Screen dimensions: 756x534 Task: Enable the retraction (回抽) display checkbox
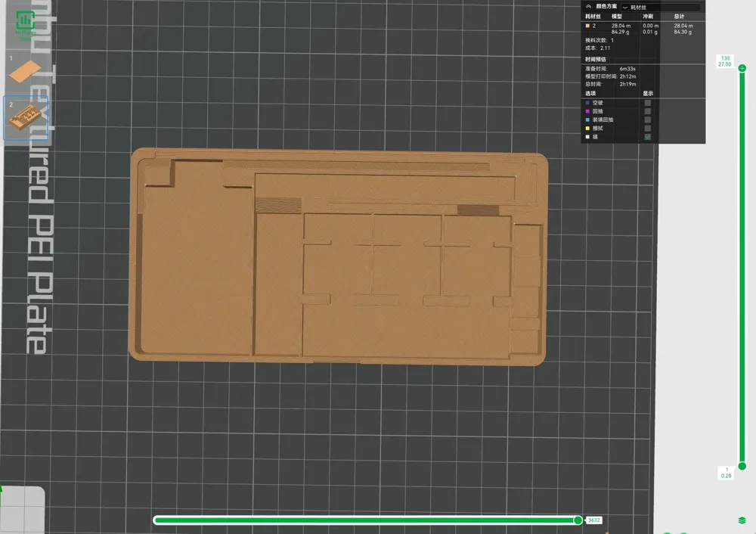pyautogui.click(x=647, y=111)
